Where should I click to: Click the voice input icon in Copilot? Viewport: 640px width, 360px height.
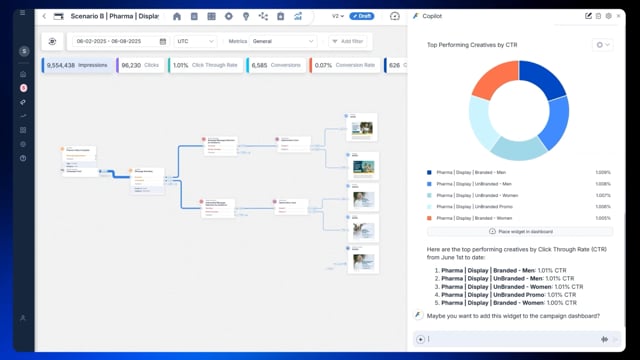coord(604,339)
